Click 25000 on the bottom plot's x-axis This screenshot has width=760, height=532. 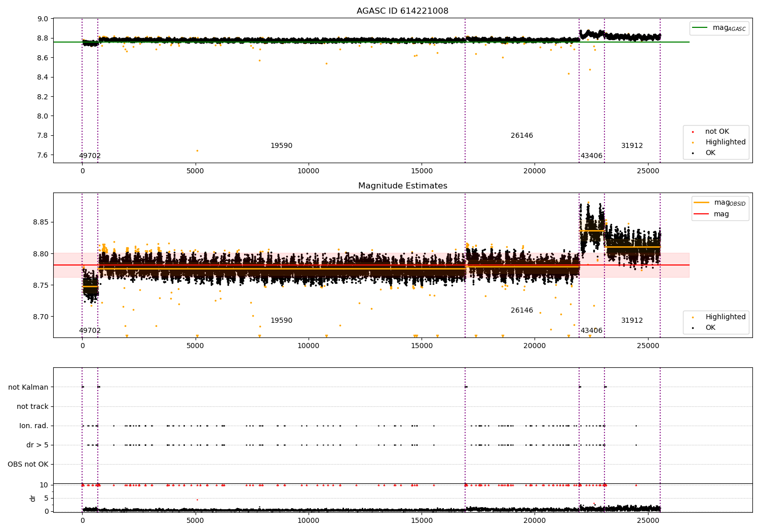click(648, 520)
